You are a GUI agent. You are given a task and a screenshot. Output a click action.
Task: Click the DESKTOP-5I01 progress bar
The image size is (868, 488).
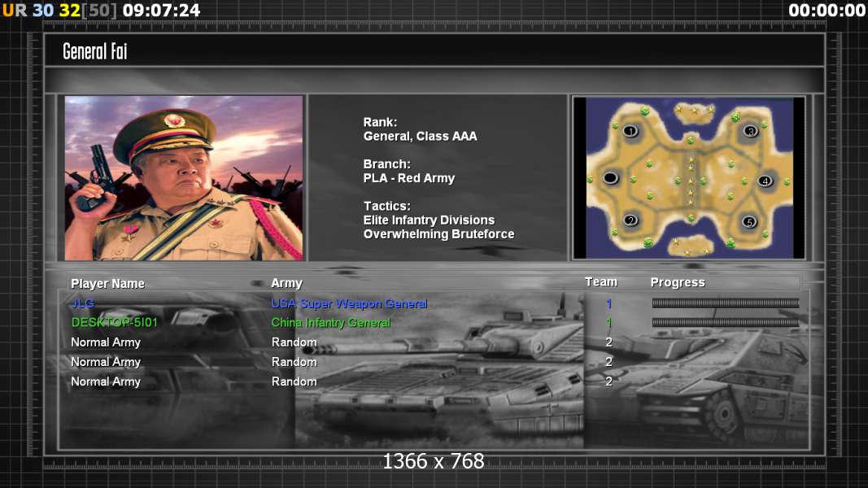pyautogui.click(x=725, y=322)
